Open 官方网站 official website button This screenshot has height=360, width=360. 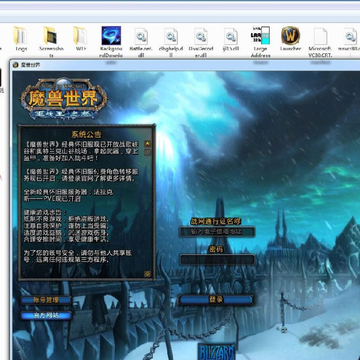coord(46,315)
